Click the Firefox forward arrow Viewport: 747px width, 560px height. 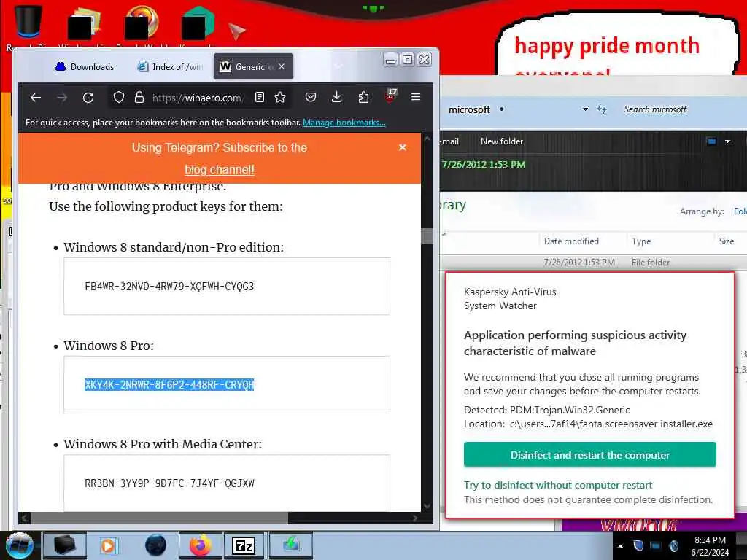[62, 98]
